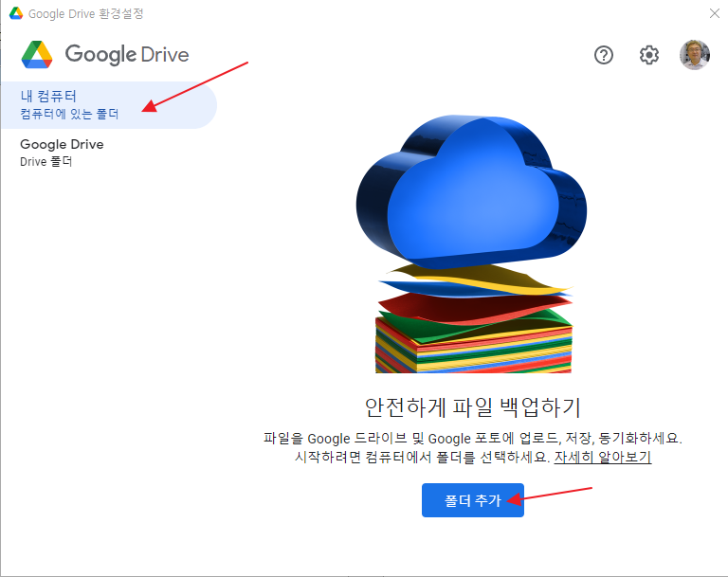Close the Google Drive preferences window
The width and height of the screenshot is (728, 577).
pyautogui.click(x=715, y=13)
